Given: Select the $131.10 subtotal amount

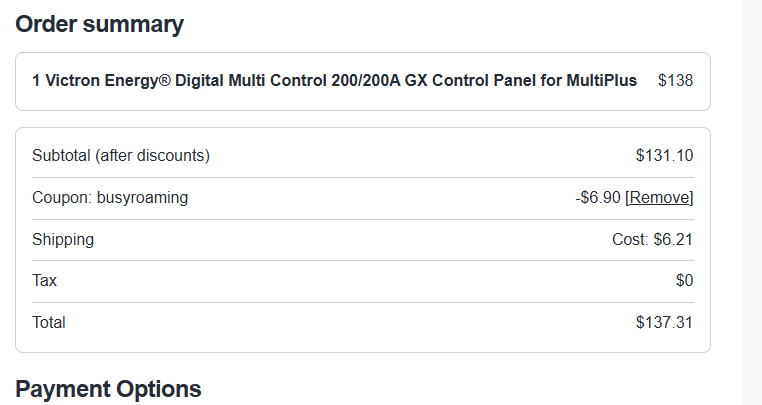Looking at the screenshot, I should (664, 156).
